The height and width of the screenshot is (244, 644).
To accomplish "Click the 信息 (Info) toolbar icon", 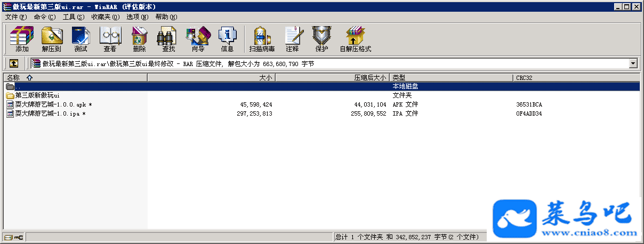I will pos(228,36).
